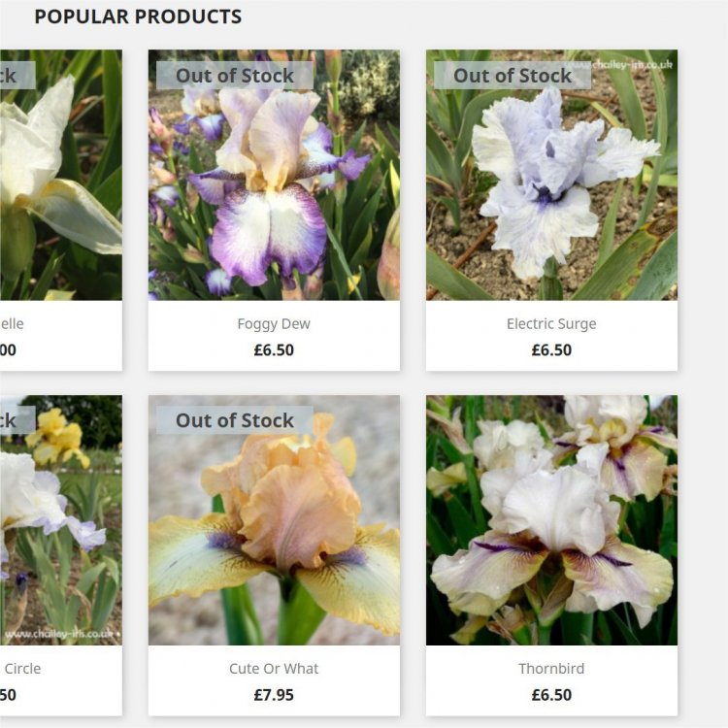The height and width of the screenshot is (728, 728).
Task: Open the partially visible Circle product image
Action: coord(61,520)
